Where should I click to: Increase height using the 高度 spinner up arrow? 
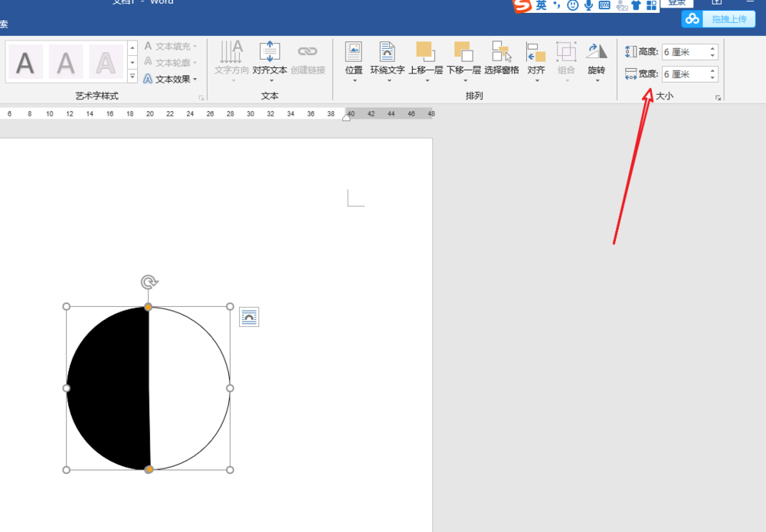coord(713,48)
